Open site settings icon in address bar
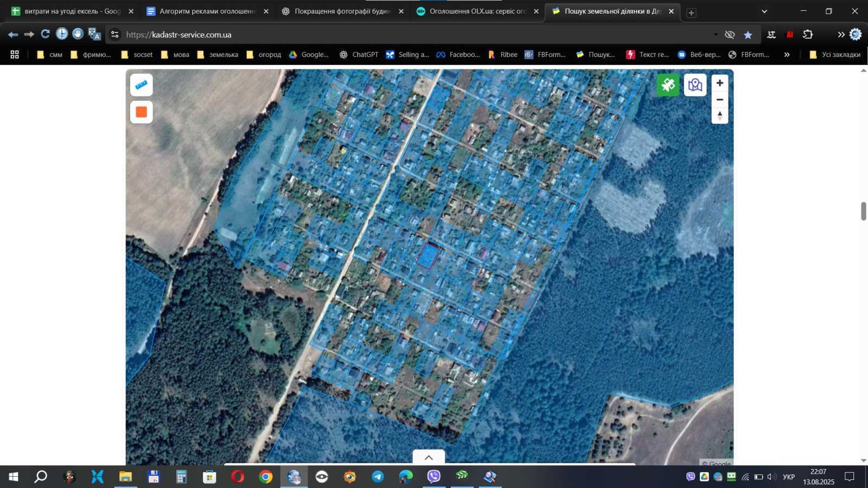The width and height of the screenshot is (868, 488). pos(114,35)
